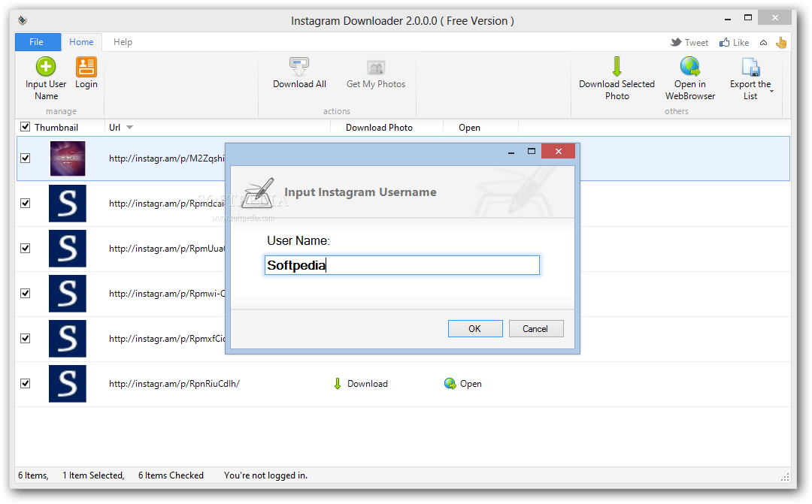Click the Cancel button in dialog

[535, 328]
